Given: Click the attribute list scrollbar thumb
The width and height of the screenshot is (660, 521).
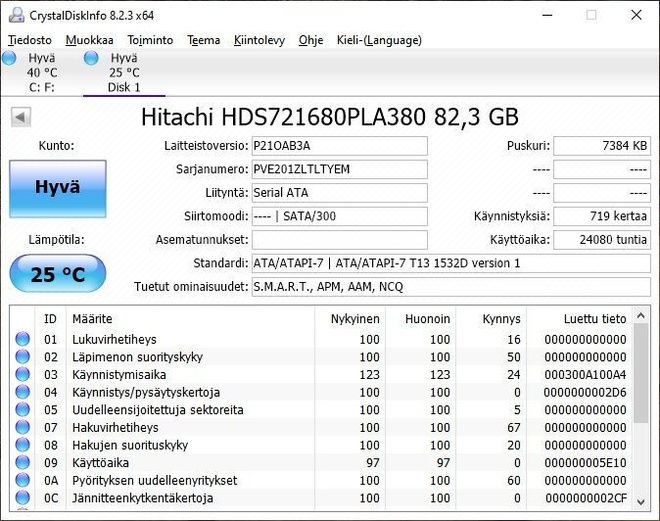Looking at the screenshot, I should tap(641, 373).
